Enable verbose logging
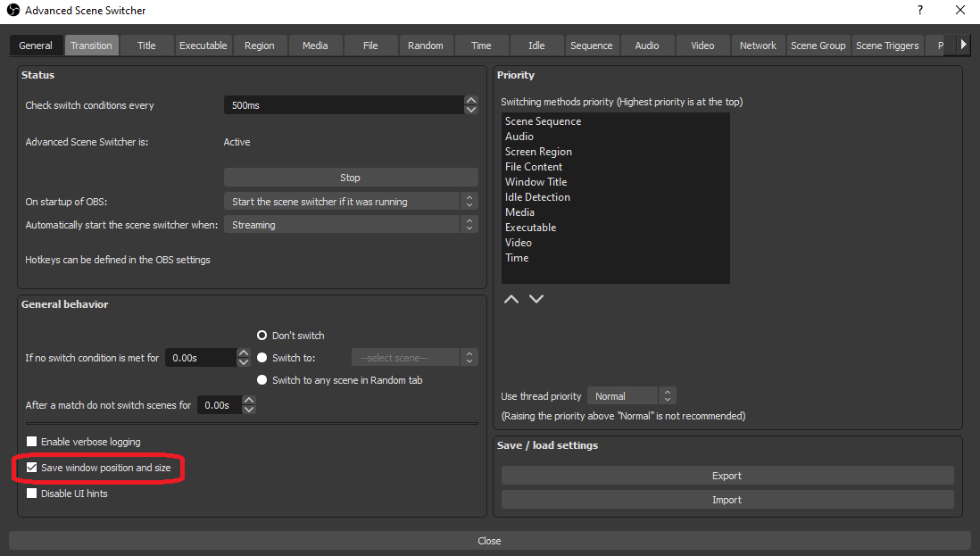Image resolution: width=980 pixels, height=556 pixels. click(x=31, y=441)
